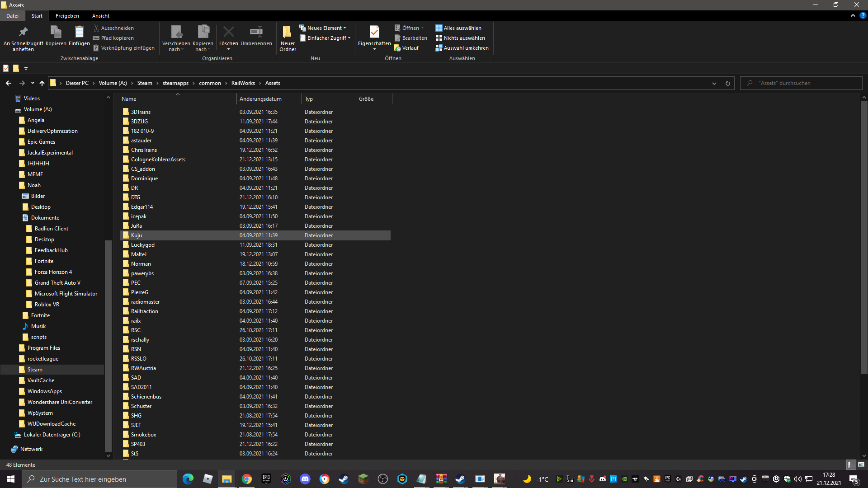Screen dimensions: 868x488
Task: Click the Einfügen clipboard icon
Action: pyautogui.click(x=79, y=33)
